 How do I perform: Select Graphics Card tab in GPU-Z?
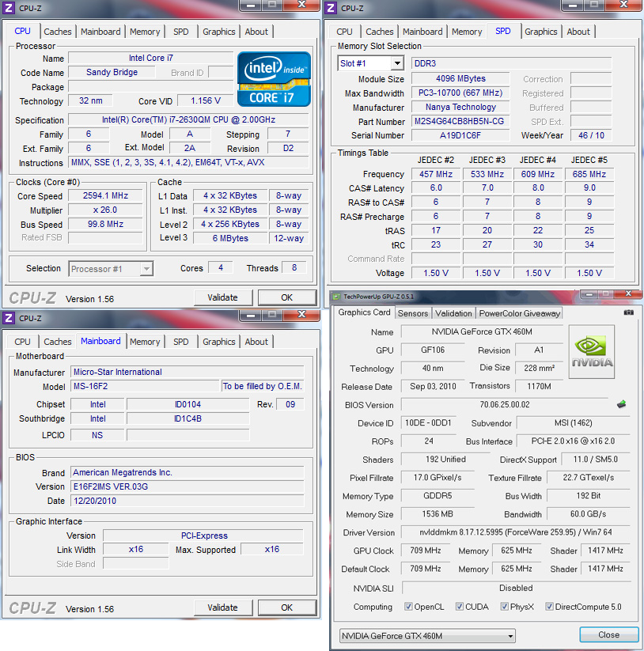pyautogui.click(x=364, y=312)
